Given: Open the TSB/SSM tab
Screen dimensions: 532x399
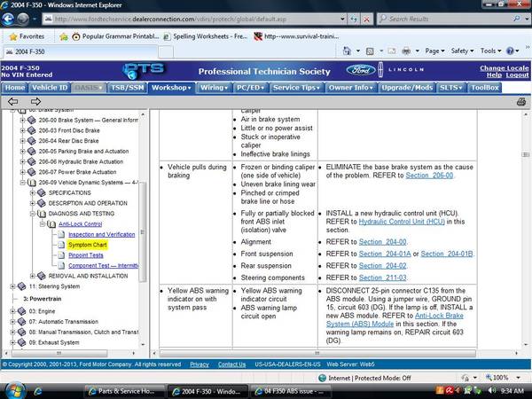Looking at the screenshot, I should (127, 88).
